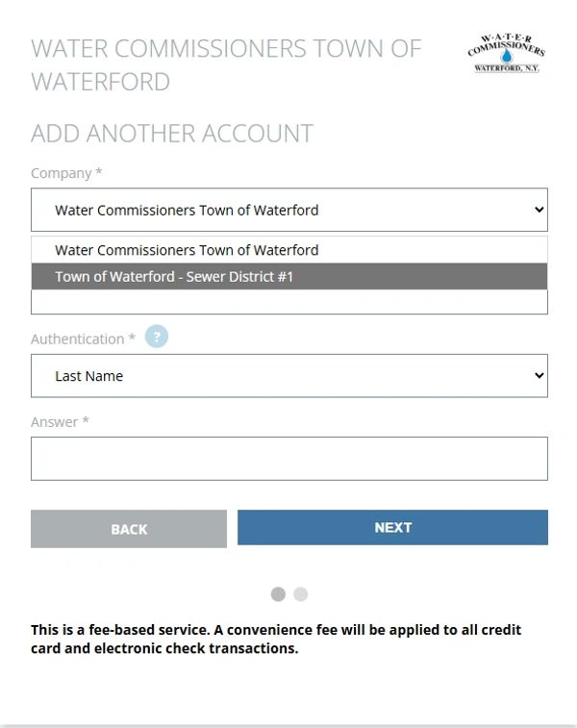Return using the BACK button
The width and height of the screenshot is (577, 728).
click(129, 529)
